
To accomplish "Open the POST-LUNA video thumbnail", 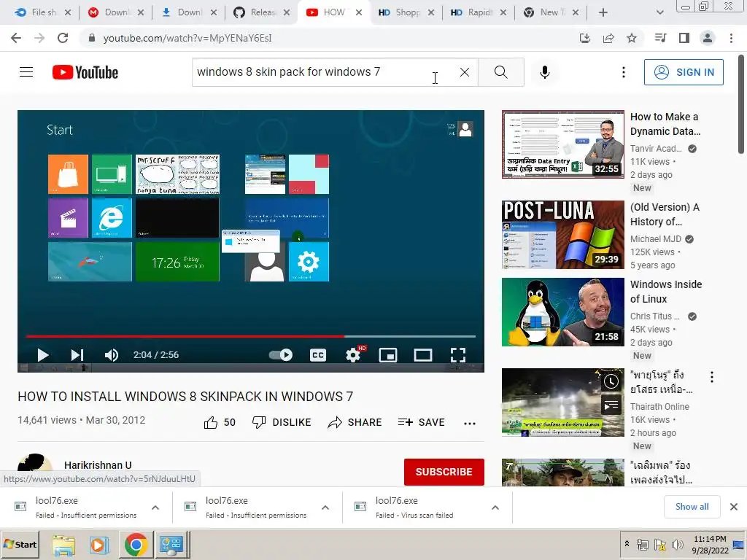I will pos(562,235).
